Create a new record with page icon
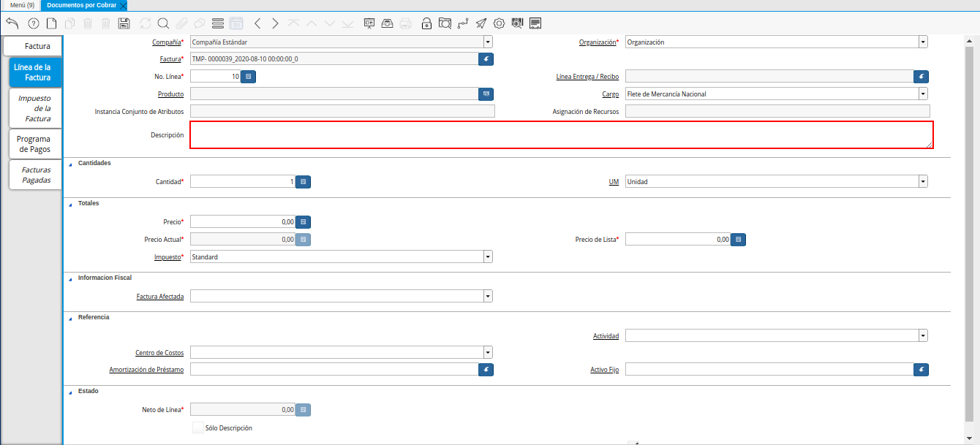 pos(51,23)
